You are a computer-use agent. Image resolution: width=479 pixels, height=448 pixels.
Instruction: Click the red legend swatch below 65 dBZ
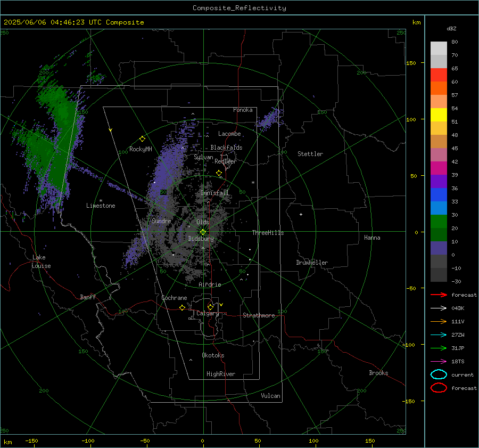tap(439, 75)
